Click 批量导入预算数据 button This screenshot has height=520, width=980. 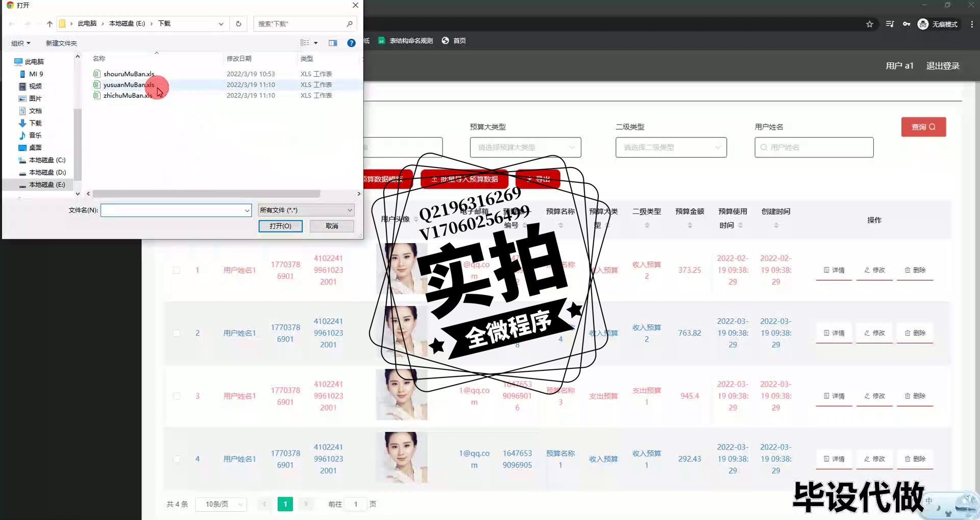point(464,179)
